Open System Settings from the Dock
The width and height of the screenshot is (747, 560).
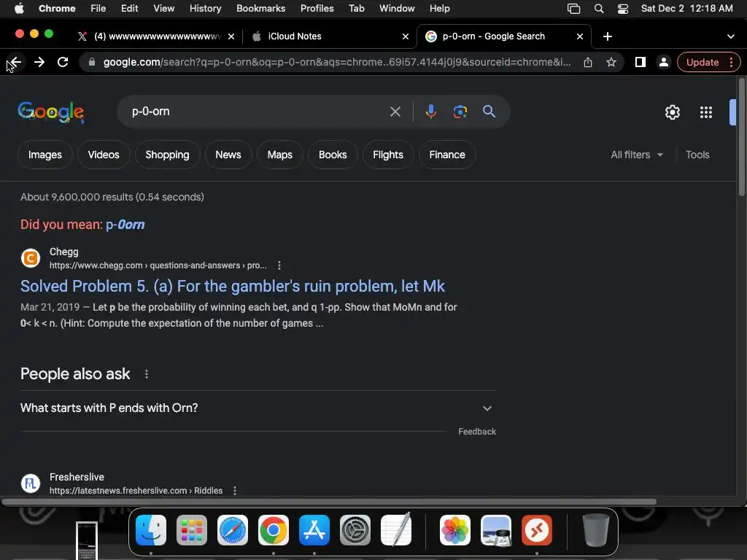(x=355, y=530)
